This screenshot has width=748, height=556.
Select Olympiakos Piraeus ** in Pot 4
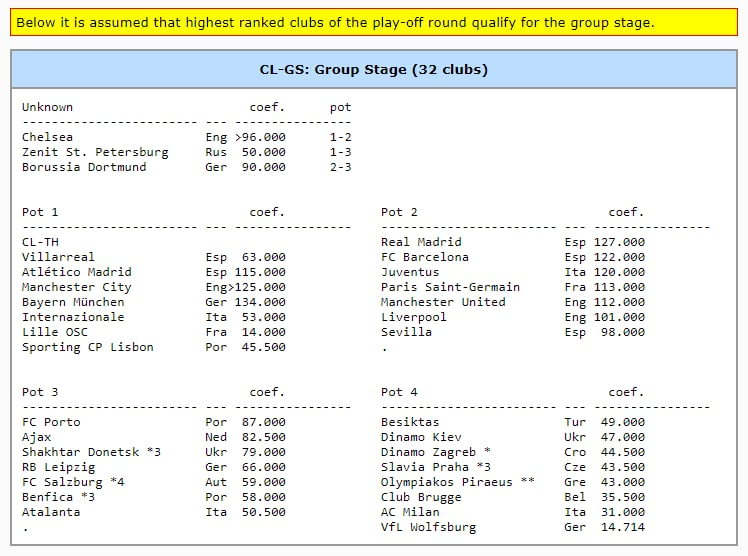(x=457, y=482)
